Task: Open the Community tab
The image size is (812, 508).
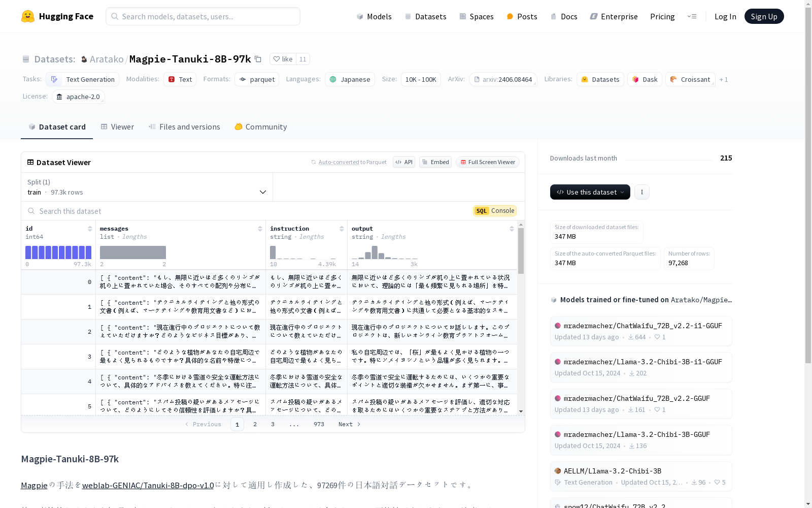Action: pos(261,127)
